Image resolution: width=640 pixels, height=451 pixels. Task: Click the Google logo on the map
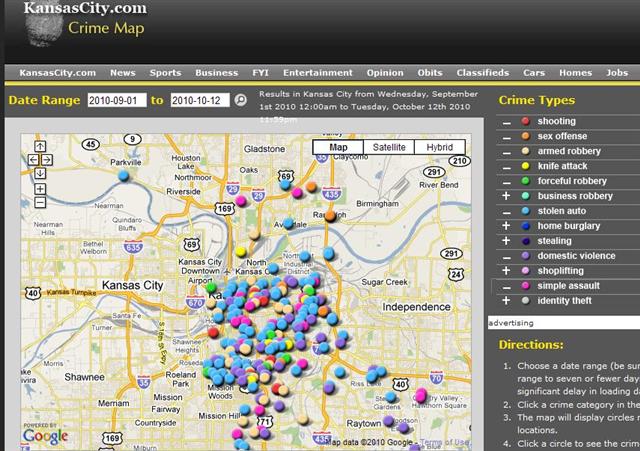[x=45, y=436]
